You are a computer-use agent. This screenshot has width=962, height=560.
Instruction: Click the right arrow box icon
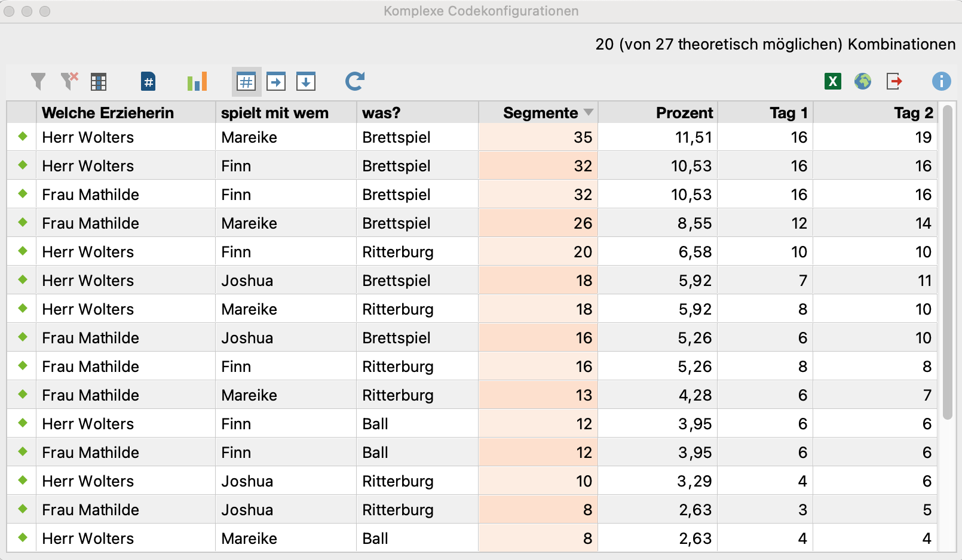click(x=276, y=82)
